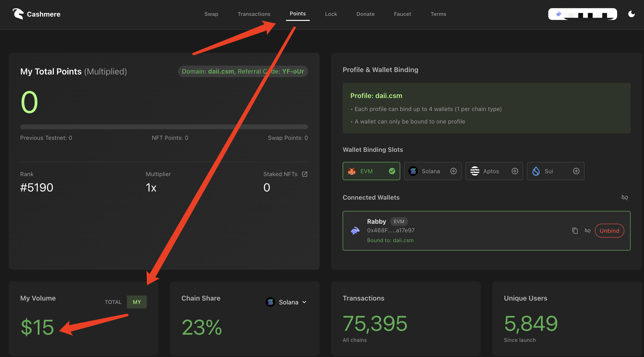This screenshot has height=357, width=644.
Task: Click the rank value #5190
Action: click(x=37, y=187)
